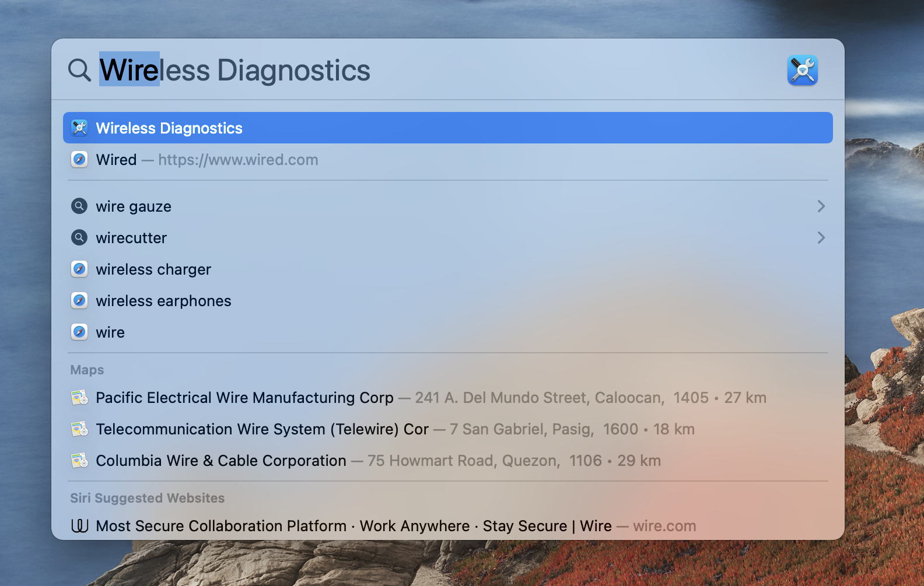The width and height of the screenshot is (924, 586).
Task: Click the Wire logo icon for wire.com
Action: (79, 526)
